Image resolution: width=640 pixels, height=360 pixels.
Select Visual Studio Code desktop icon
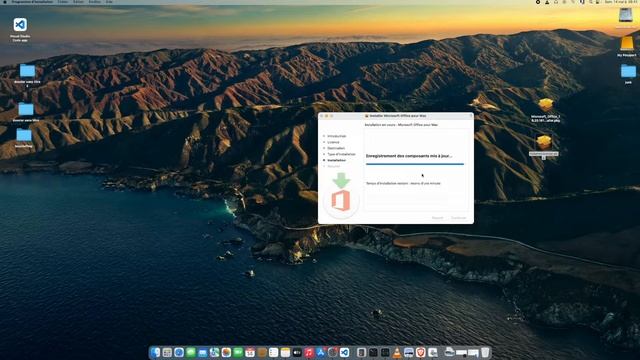click(x=20, y=25)
